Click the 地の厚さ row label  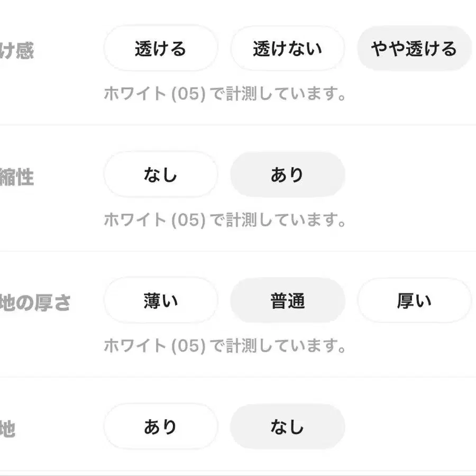coord(35,303)
